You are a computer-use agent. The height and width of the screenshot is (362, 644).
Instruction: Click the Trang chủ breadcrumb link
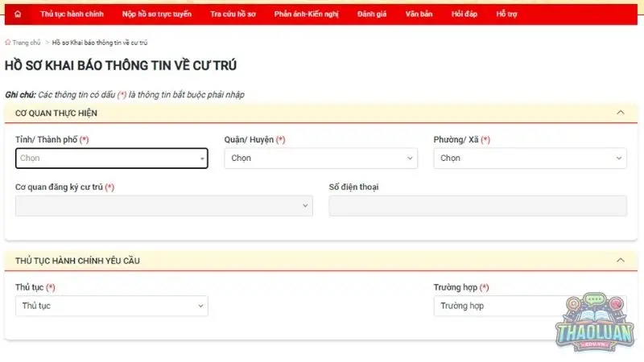point(27,43)
